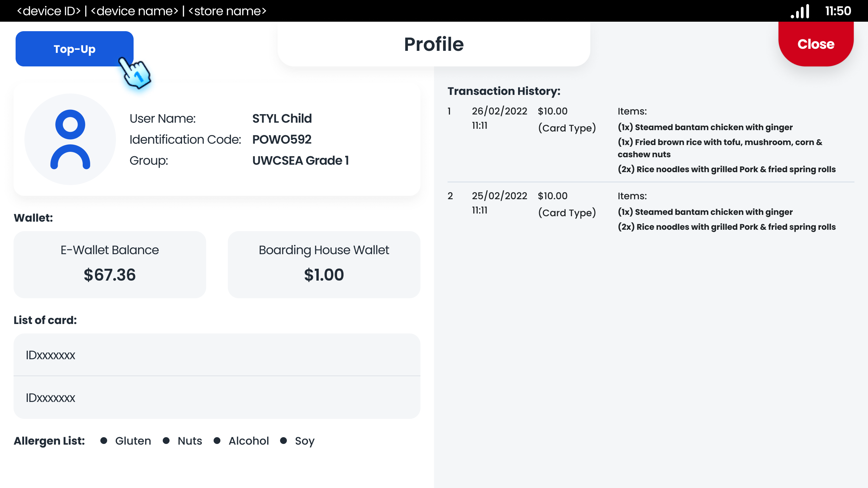Open the 25/02/2022 transaction entry
868x488 pixels.
click(499, 196)
